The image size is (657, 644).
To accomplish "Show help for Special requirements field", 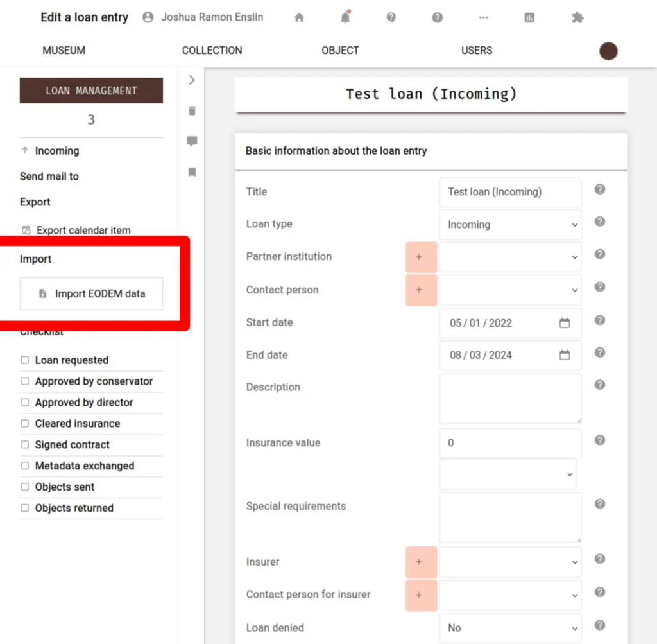I will (x=600, y=504).
